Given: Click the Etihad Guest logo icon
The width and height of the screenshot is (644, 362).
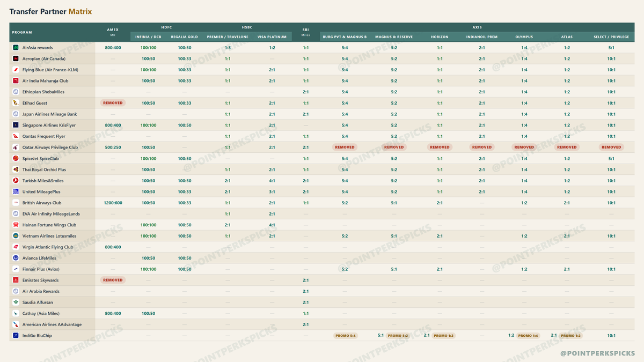Looking at the screenshot, I should tap(16, 103).
